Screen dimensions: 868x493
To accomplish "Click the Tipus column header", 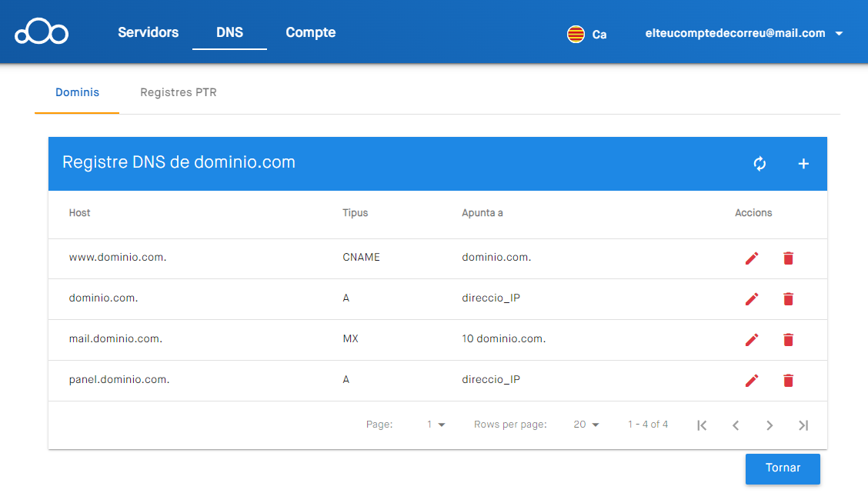I will pos(355,212).
